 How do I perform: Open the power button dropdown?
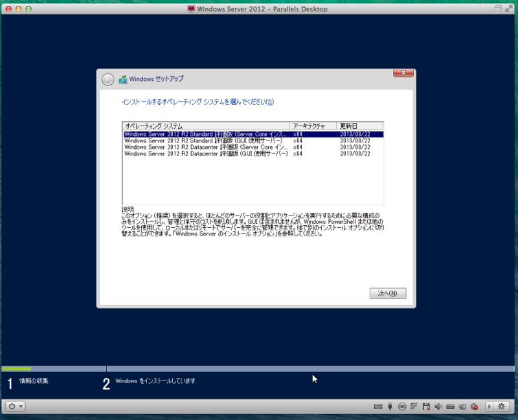(x=16, y=406)
